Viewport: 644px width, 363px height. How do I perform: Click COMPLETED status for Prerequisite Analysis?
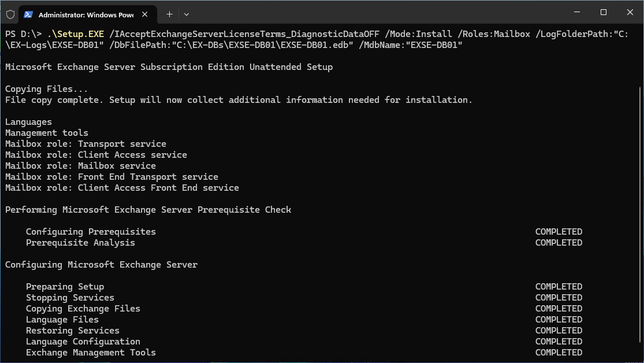click(x=559, y=243)
